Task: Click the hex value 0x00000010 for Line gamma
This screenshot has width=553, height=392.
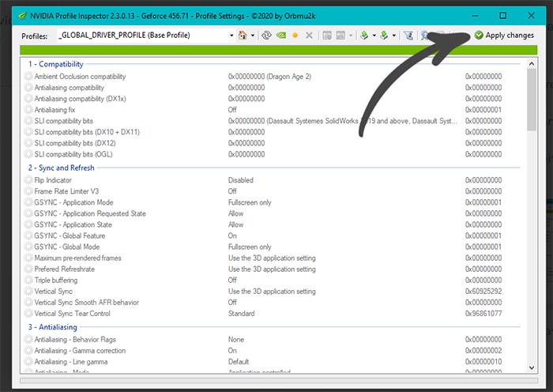Action: [x=483, y=362]
